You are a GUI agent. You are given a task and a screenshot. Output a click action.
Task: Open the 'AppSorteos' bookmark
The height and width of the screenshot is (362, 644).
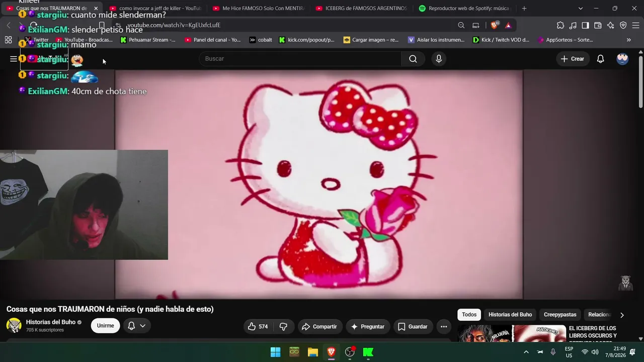(x=566, y=40)
